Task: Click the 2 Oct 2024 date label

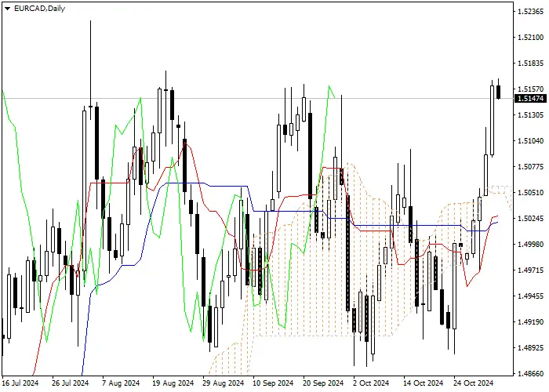Action: pyautogui.click(x=371, y=383)
